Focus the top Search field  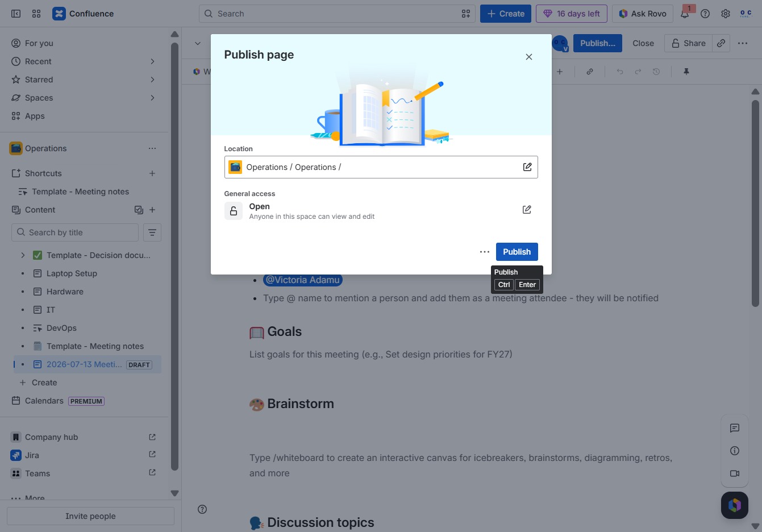[338, 14]
